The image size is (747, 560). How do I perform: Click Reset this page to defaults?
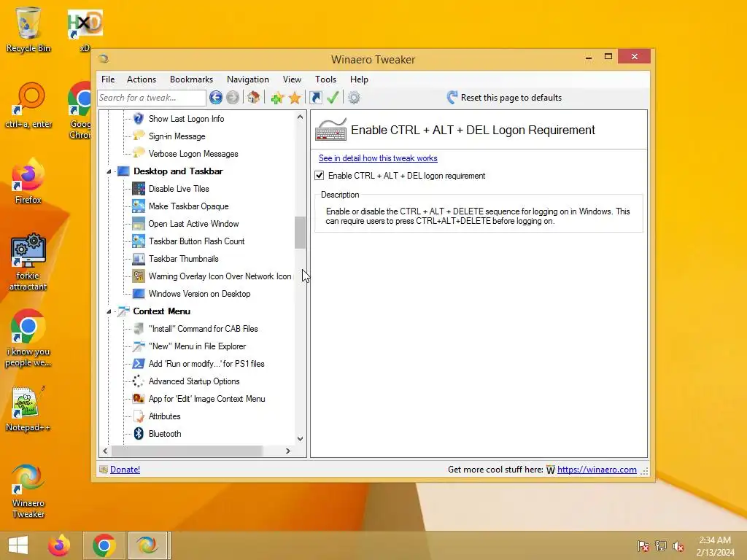point(511,98)
